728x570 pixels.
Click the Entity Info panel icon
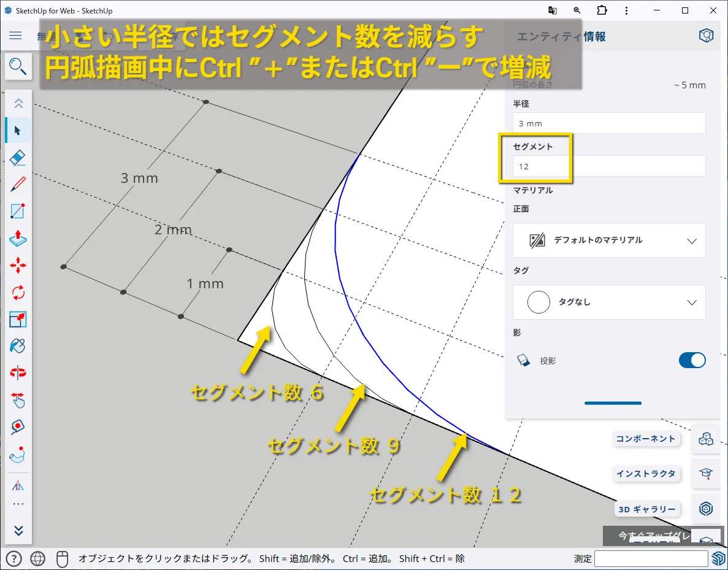[x=706, y=36]
